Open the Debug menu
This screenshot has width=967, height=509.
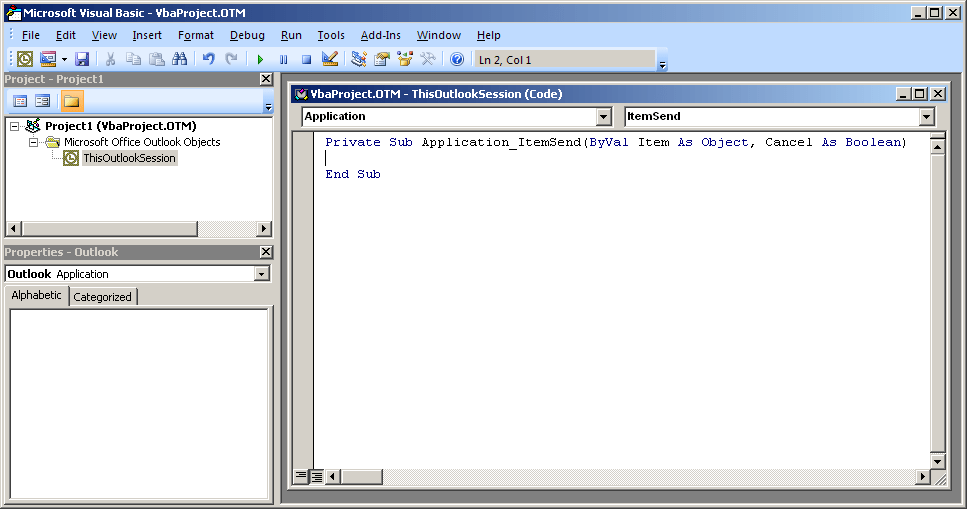(x=247, y=35)
